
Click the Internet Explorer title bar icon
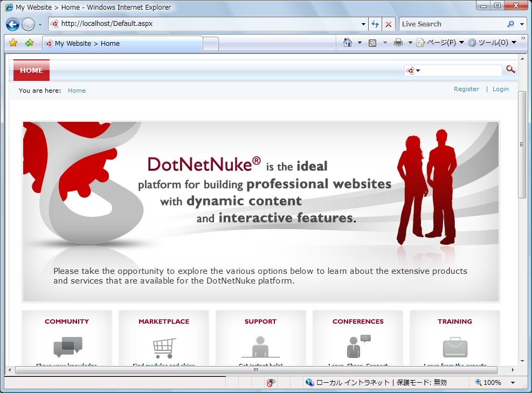[9, 7]
